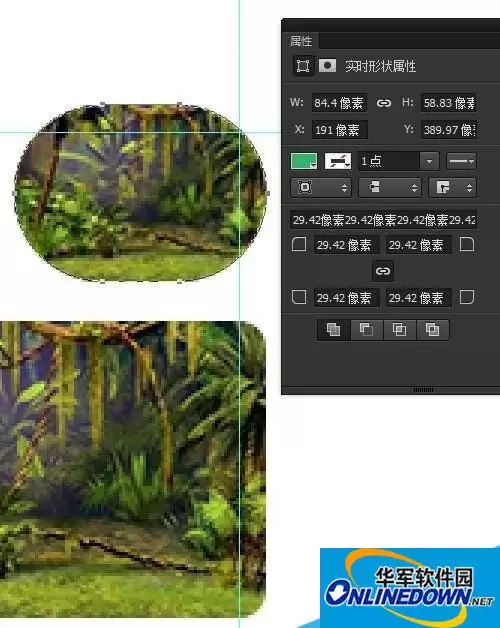Click the Intersect Shape Areas icon
Screen dimensions: 500x628
tap(399, 330)
